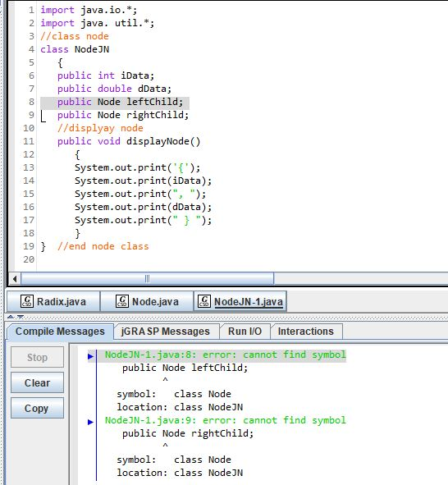Image resolution: width=448 pixels, height=485 pixels.
Task: Click the blue arrow beside line 9 error
Action: (x=90, y=422)
